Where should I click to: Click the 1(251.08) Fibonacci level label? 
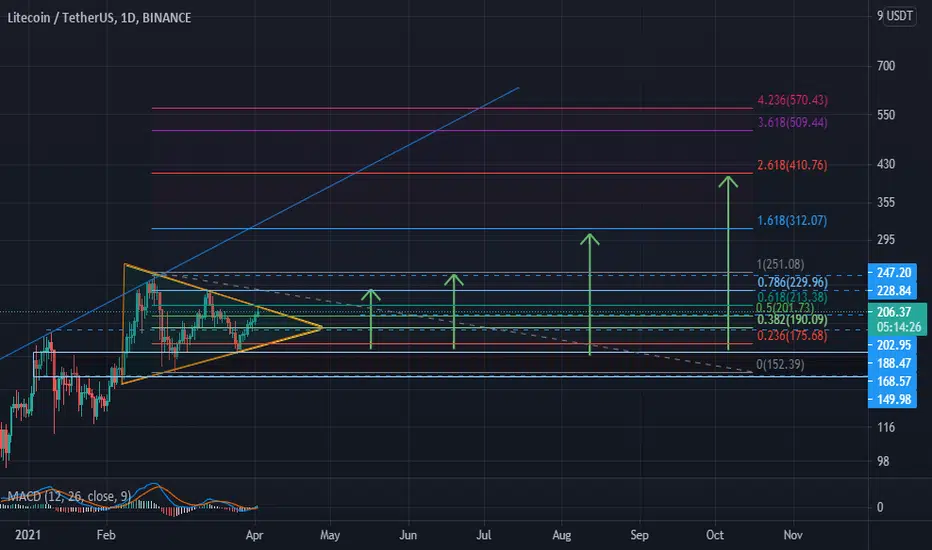pyautogui.click(x=780, y=264)
